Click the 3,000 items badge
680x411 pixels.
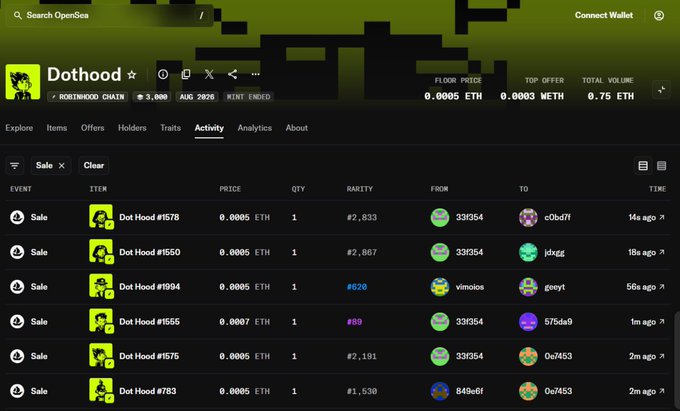tap(152, 97)
